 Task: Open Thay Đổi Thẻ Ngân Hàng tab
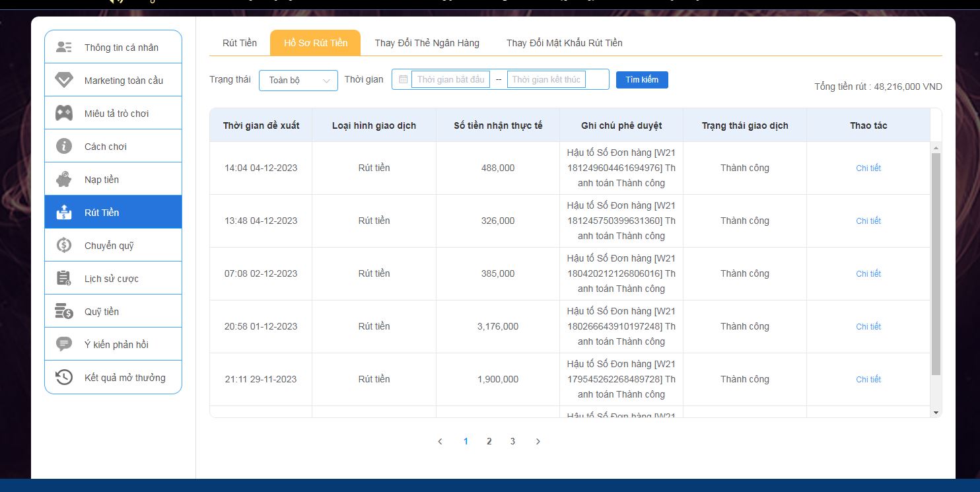pos(427,43)
